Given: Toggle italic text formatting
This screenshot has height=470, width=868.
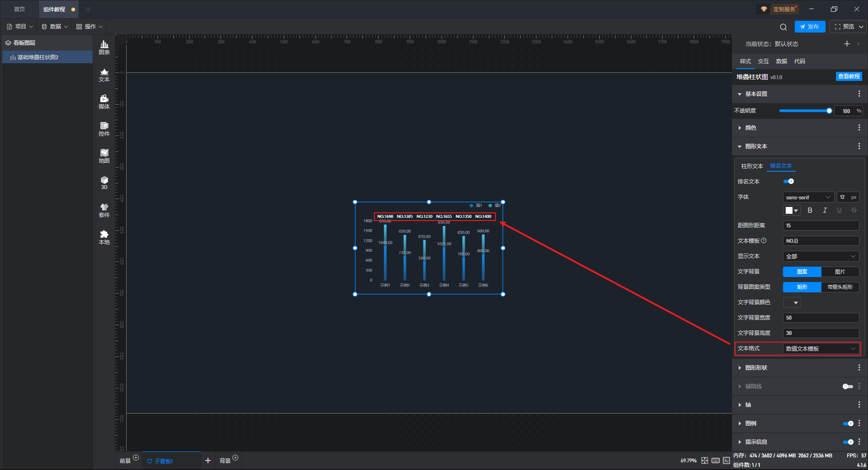Looking at the screenshot, I should [x=825, y=210].
